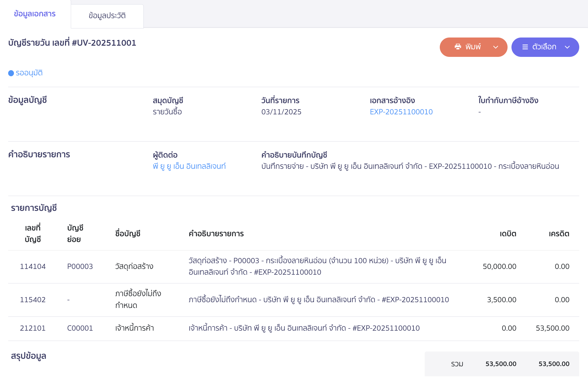This screenshot has width=588, height=386.
Task: Click the summary total 53,500.00 in สรุปข้อมูล
Action: pos(501,364)
